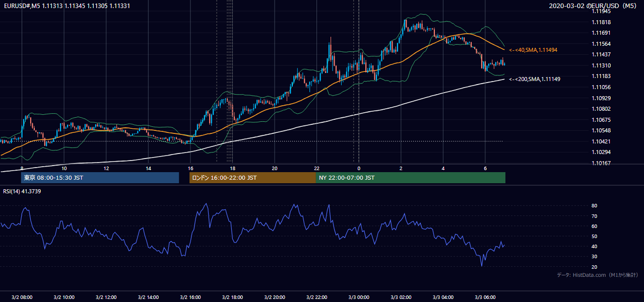
Task: Click hour label 2 under the price chart
Action: click(x=401, y=168)
